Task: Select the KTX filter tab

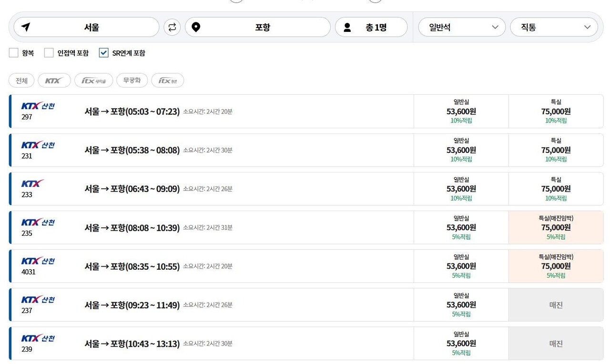Action: point(54,80)
